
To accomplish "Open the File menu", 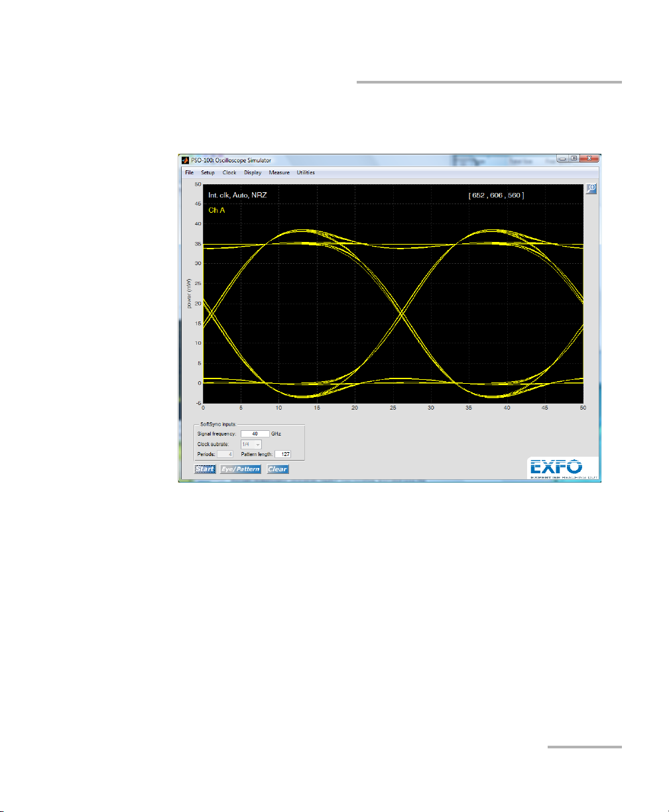I will pyautogui.click(x=190, y=173).
